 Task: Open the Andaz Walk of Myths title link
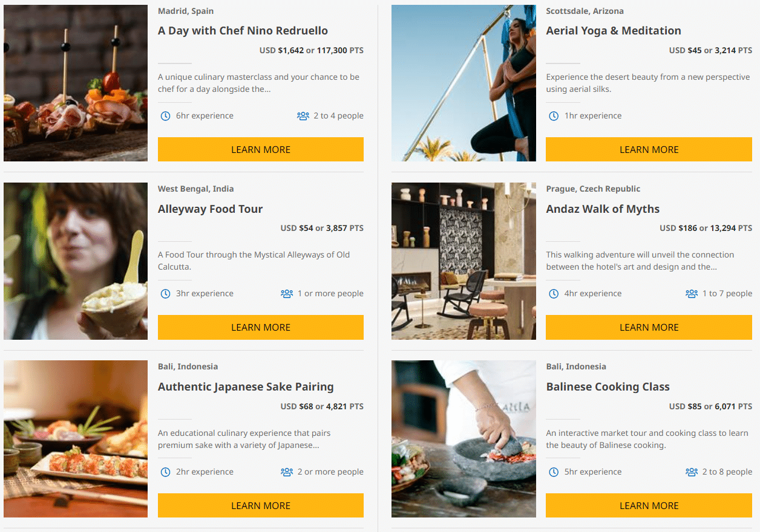coord(603,209)
